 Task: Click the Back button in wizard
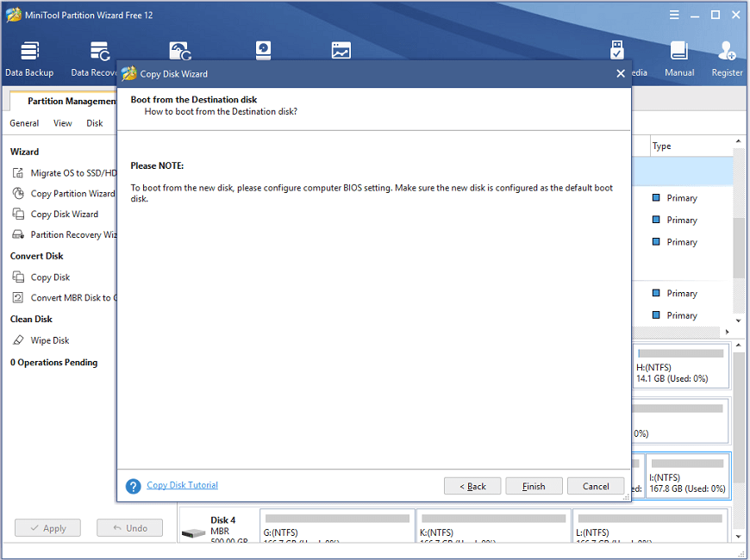click(x=472, y=487)
